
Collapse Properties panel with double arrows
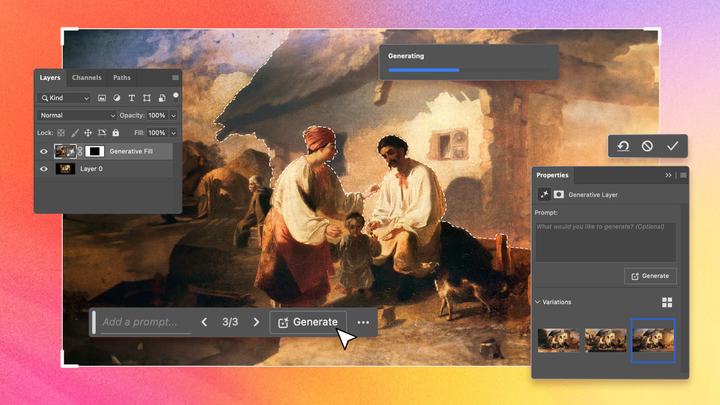[x=668, y=175]
